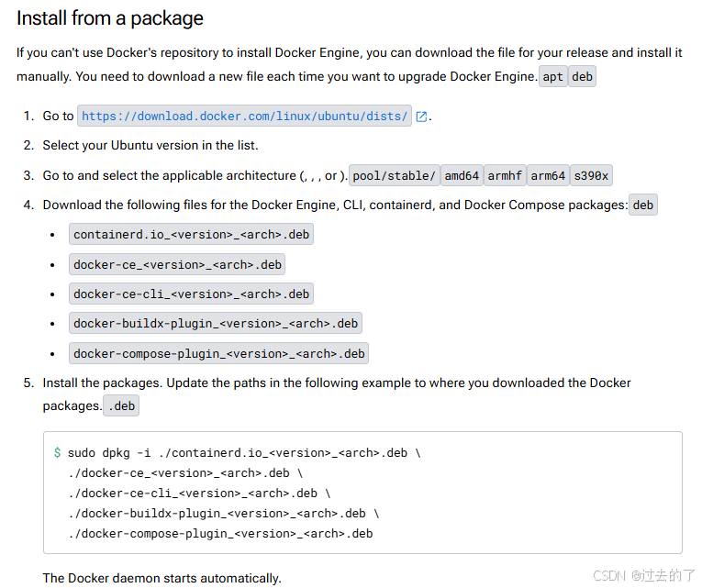Click the 'deb' tag after Docker Compose packages
The image size is (702, 588).
click(x=643, y=205)
